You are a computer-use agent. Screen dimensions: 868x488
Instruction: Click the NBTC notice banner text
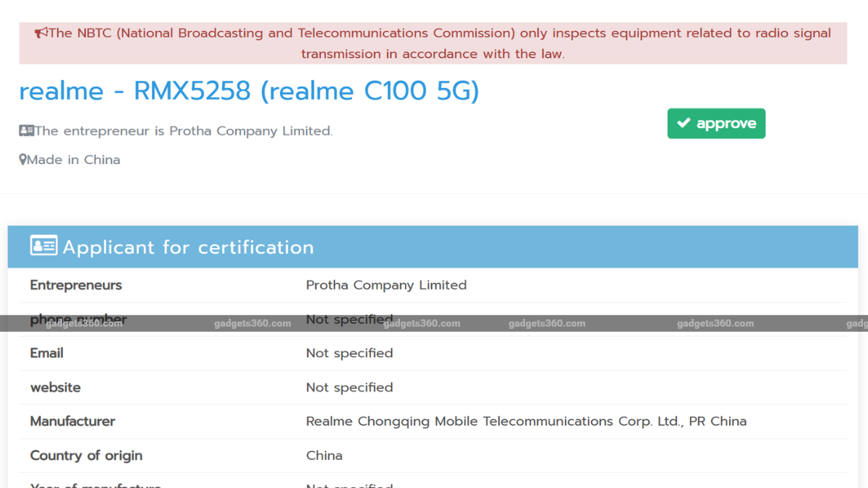[x=434, y=43]
